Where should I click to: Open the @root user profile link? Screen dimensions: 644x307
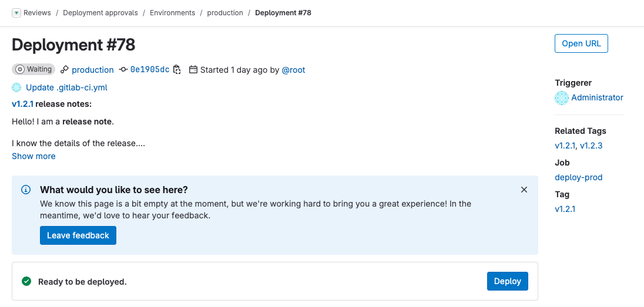(x=293, y=70)
